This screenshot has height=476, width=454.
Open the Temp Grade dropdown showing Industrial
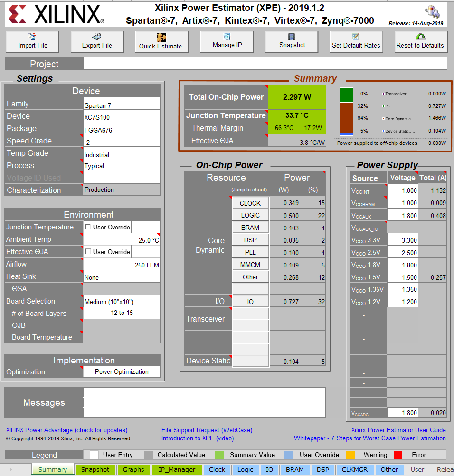(x=122, y=153)
